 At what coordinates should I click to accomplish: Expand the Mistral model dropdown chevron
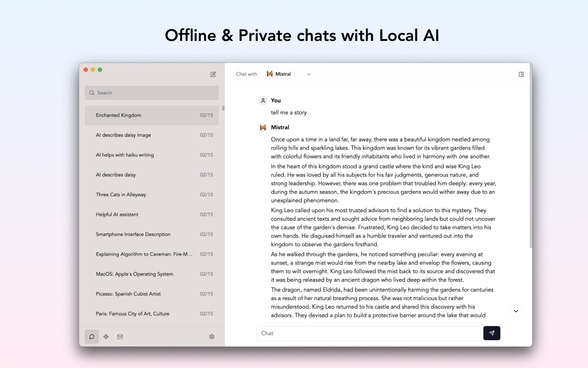point(309,74)
